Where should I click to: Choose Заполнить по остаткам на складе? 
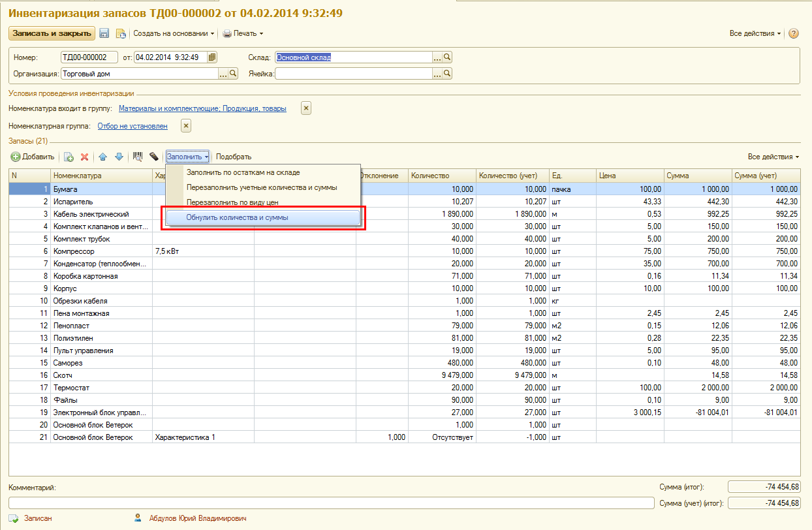(x=243, y=172)
